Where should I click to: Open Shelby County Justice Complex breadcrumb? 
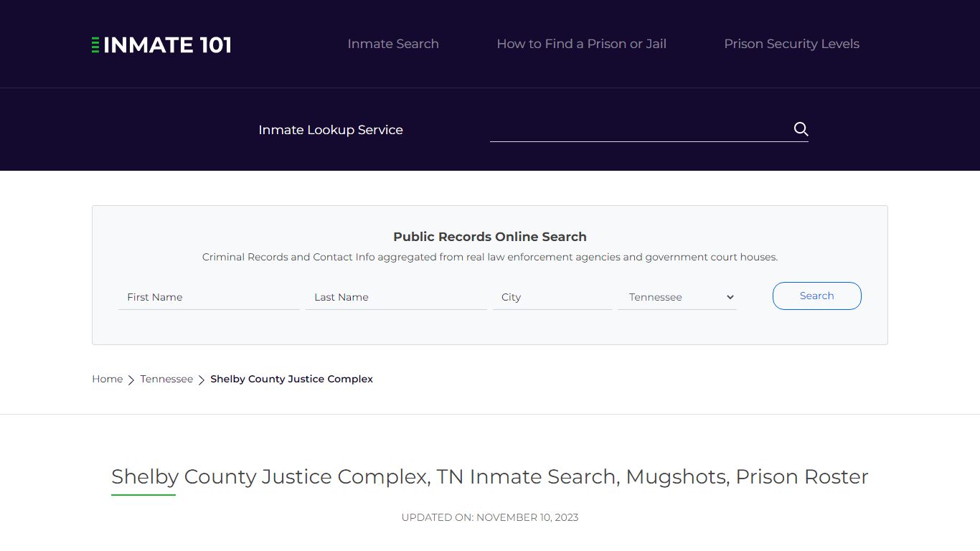(291, 379)
